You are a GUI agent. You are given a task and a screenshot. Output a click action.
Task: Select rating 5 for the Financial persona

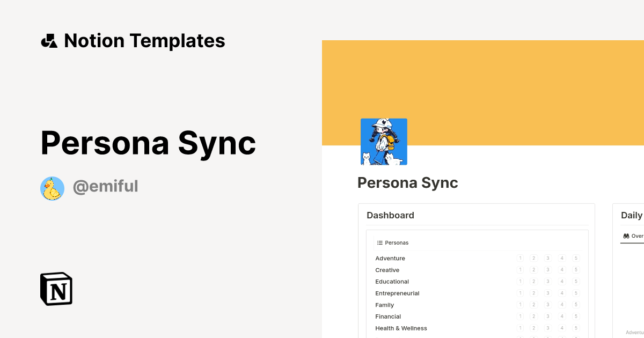coord(575,316)
